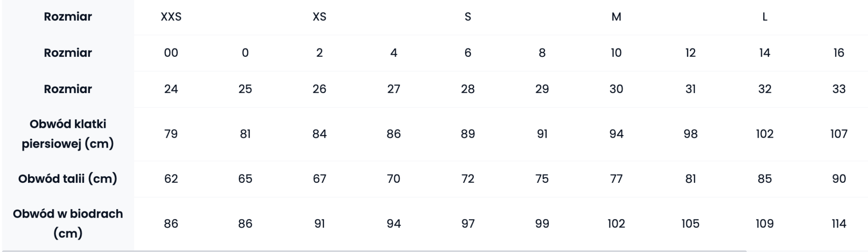
Task: Click chest circumference value 107
Action: pyautogui.click(x=839, y=134)
